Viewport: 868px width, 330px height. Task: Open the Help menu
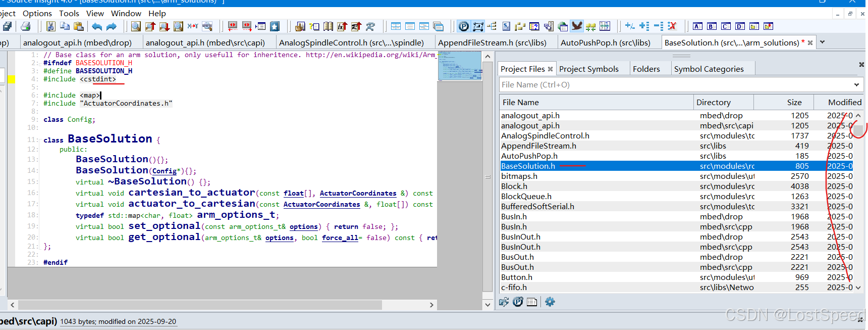[157, 13]
